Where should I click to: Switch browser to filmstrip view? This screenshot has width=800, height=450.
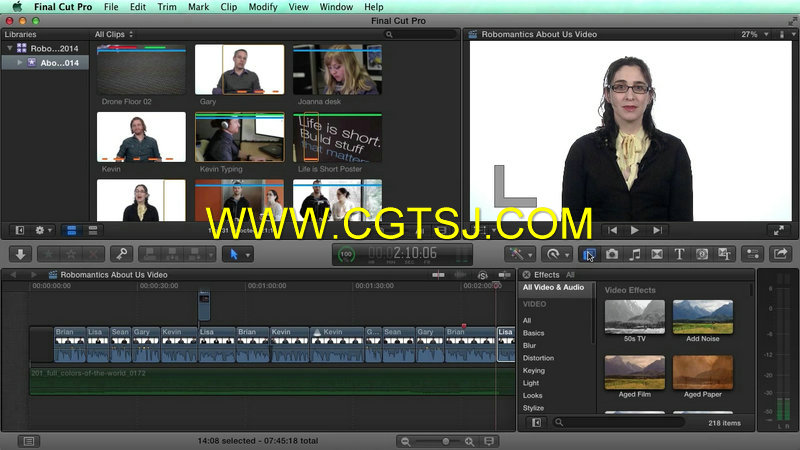pyautogui.click(x=71, y=230)
